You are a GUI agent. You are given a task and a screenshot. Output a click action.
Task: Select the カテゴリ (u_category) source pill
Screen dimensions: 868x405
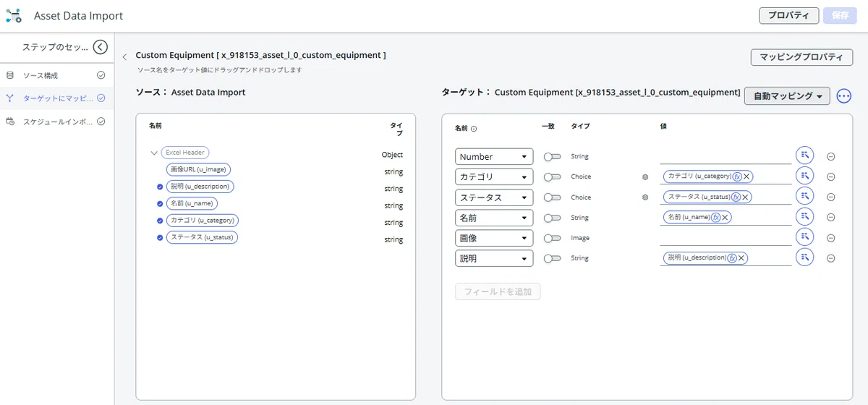(x=202, y=221)
